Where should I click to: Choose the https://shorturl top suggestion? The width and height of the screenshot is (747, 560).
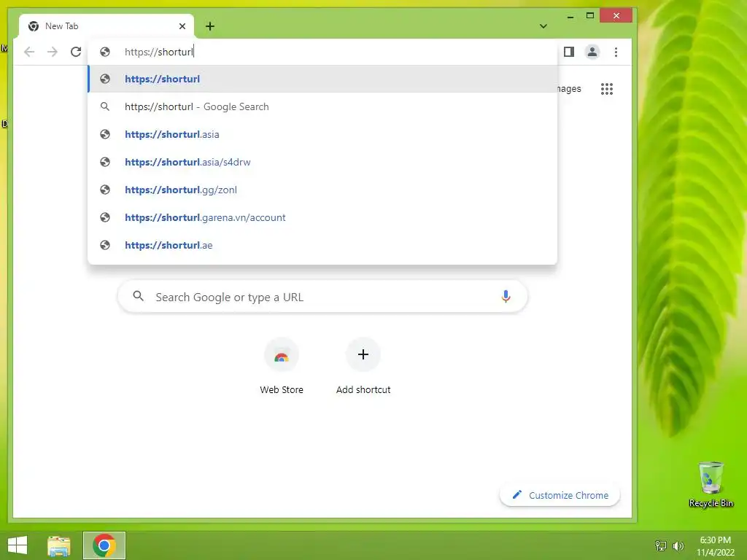click(x=322, y=79)
